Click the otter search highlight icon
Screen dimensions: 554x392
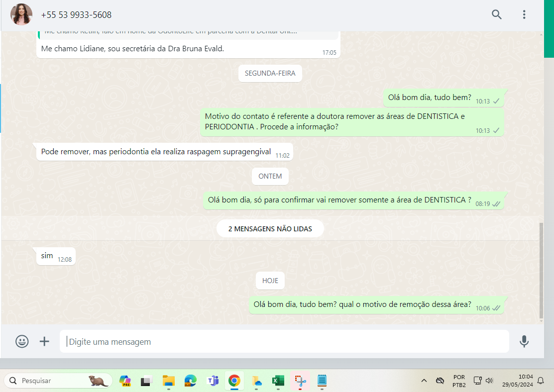[98, 381]
